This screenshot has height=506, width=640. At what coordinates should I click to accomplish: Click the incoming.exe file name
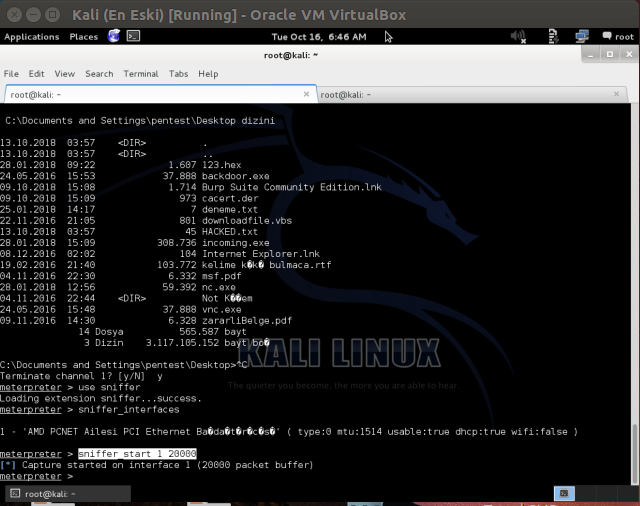point(236,242)
